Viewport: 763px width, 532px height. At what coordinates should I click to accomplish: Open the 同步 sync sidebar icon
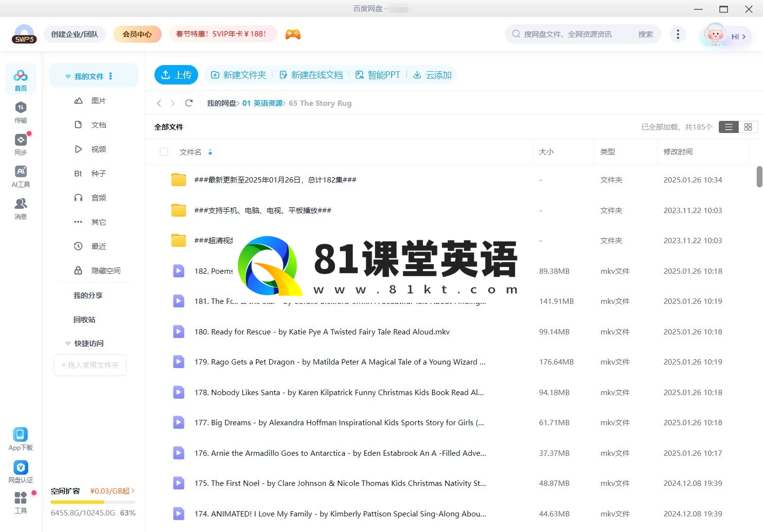pyautogui.click(x=20, y=145)
